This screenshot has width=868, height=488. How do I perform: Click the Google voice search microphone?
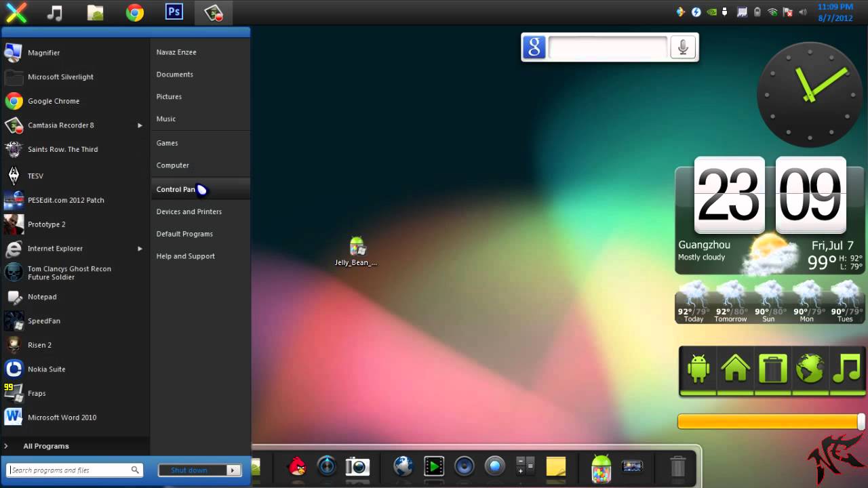(683, 47)
